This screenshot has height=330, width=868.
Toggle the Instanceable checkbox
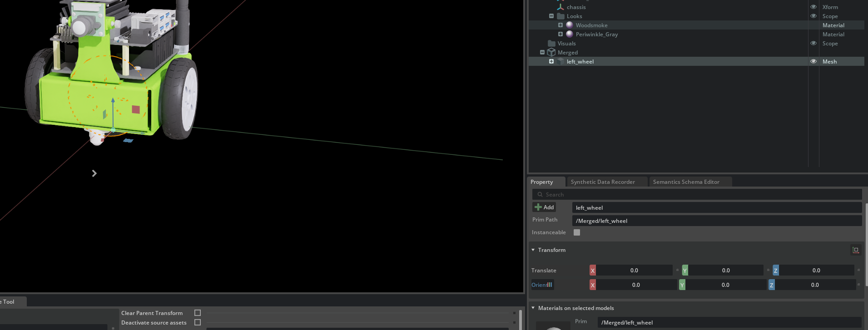tap(577, 232)
